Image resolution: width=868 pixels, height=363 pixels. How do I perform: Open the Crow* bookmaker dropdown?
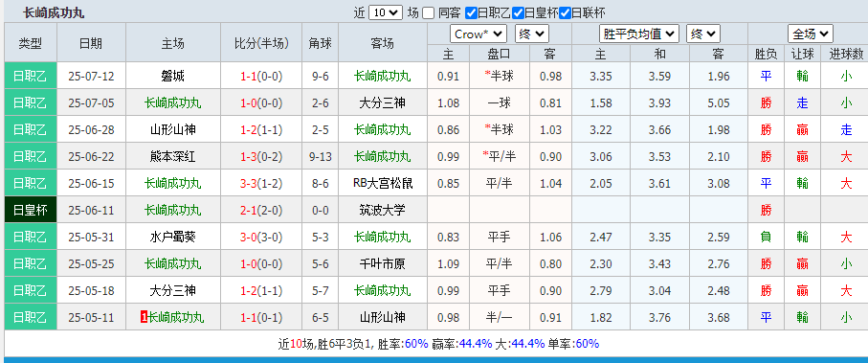(x=479, y=34)
